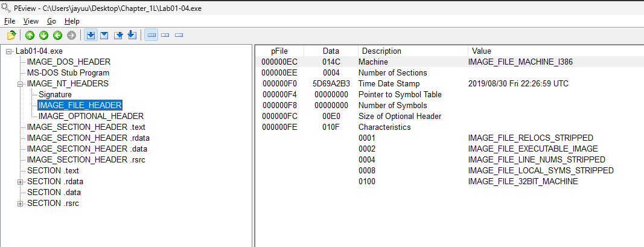Select SECTION .text in the tree
The image size is (644, 247).
click(x=53, y=170)
